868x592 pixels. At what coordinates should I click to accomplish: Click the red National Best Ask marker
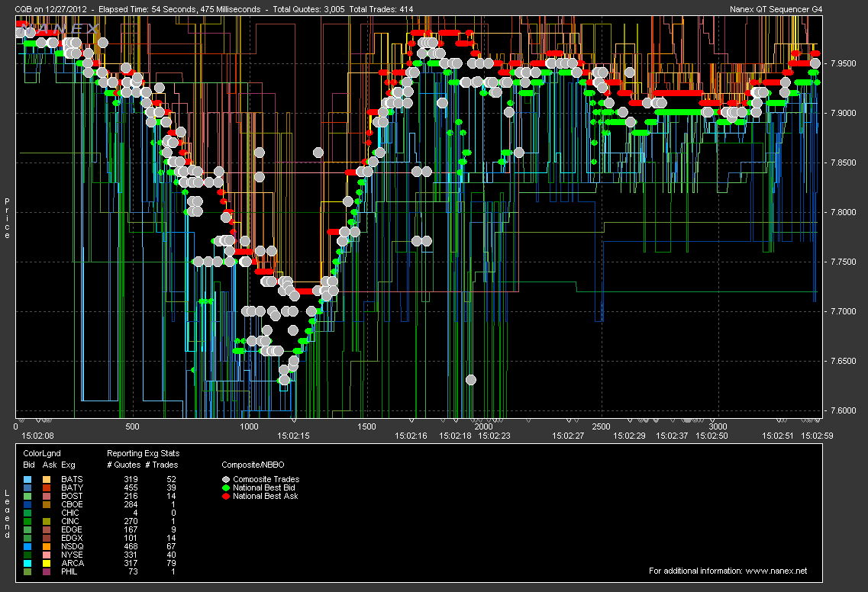point(226,497)
